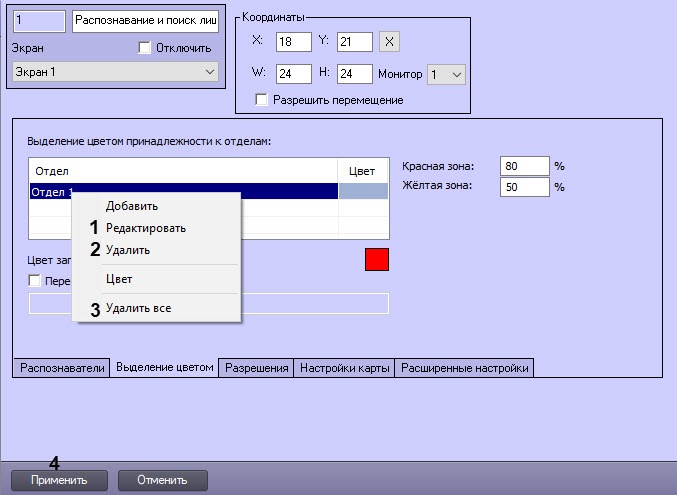The image size is (677, 495).
Task: Click the X button next to the Y coordinate
Action: point(390,42)
